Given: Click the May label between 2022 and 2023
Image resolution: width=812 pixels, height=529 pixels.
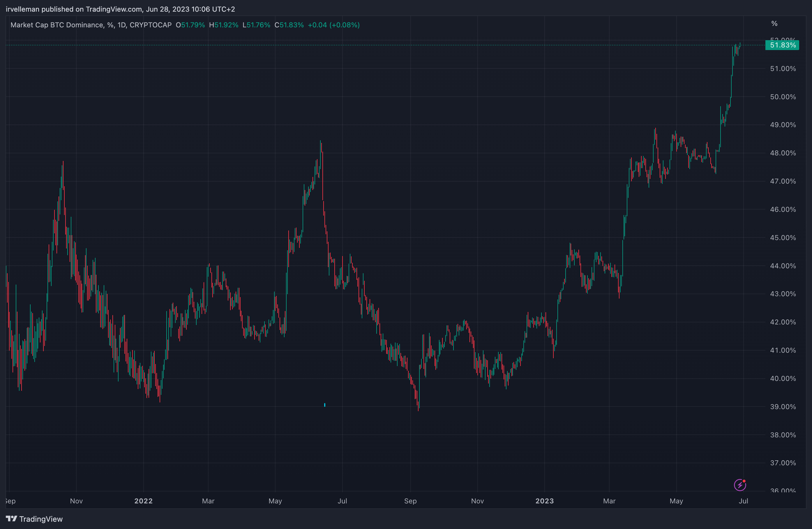Looking at the screenshot, I should [275, 501].
